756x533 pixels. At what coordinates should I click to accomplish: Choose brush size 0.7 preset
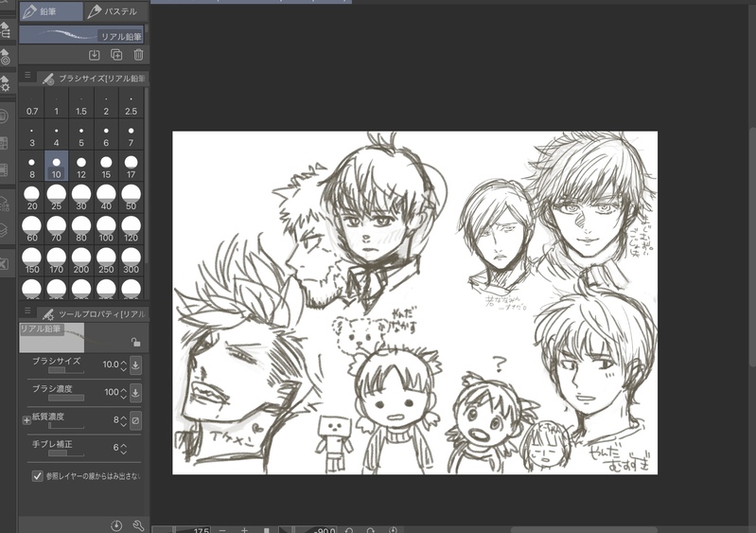click(32, 103)
